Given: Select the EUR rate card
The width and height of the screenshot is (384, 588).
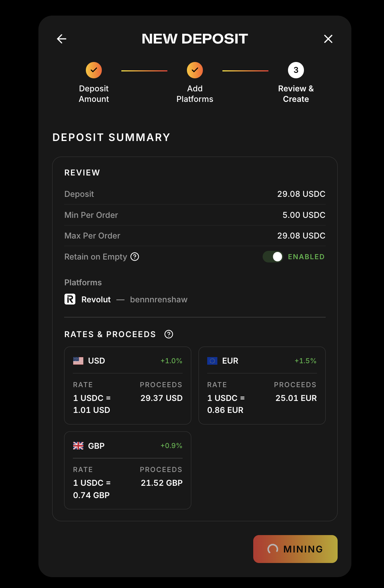Looking at the screenshot, I should [262, 385].
